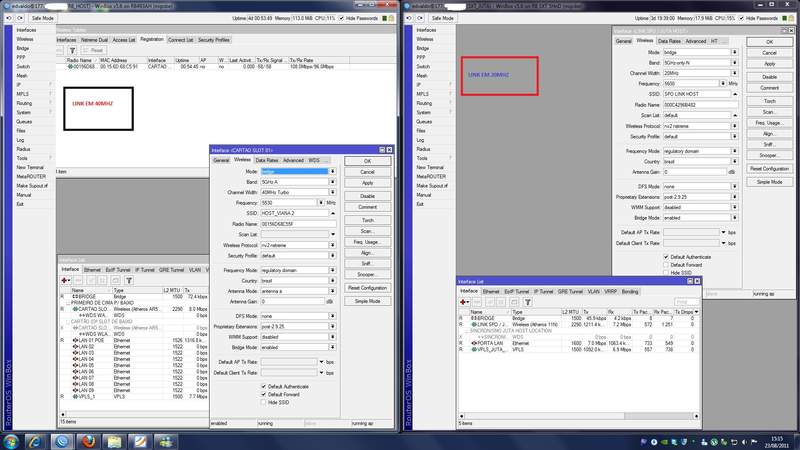This screenshot has height=450, width=800.
Task: Switch to Access List tab in left window
Action: pyautogui.click(x=123, y=40)
